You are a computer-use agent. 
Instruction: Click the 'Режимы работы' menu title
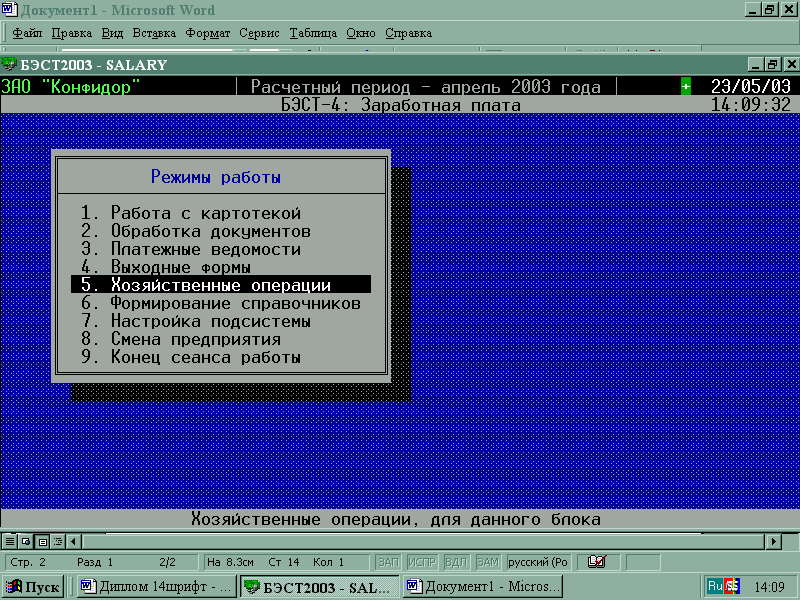pyautogui.click(x=216, y=177)
